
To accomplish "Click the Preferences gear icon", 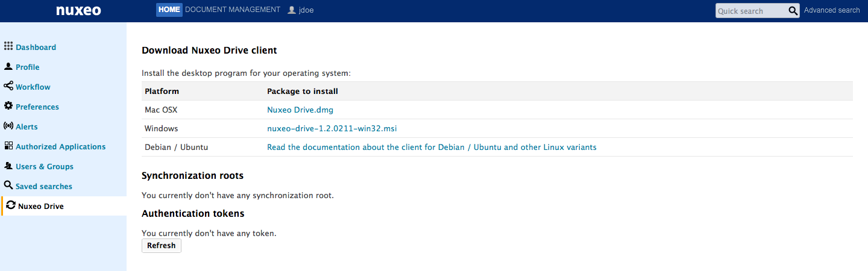I will [8, 106].
